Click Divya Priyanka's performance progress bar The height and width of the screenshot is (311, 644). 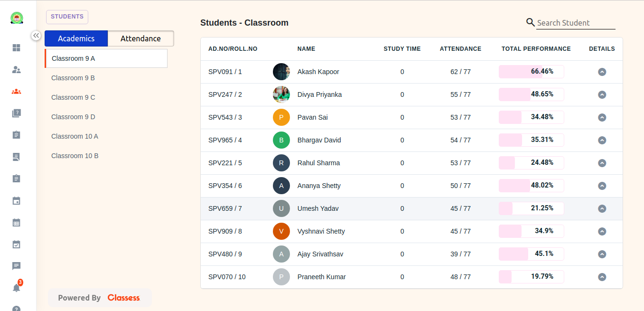[x=531, y=94]
